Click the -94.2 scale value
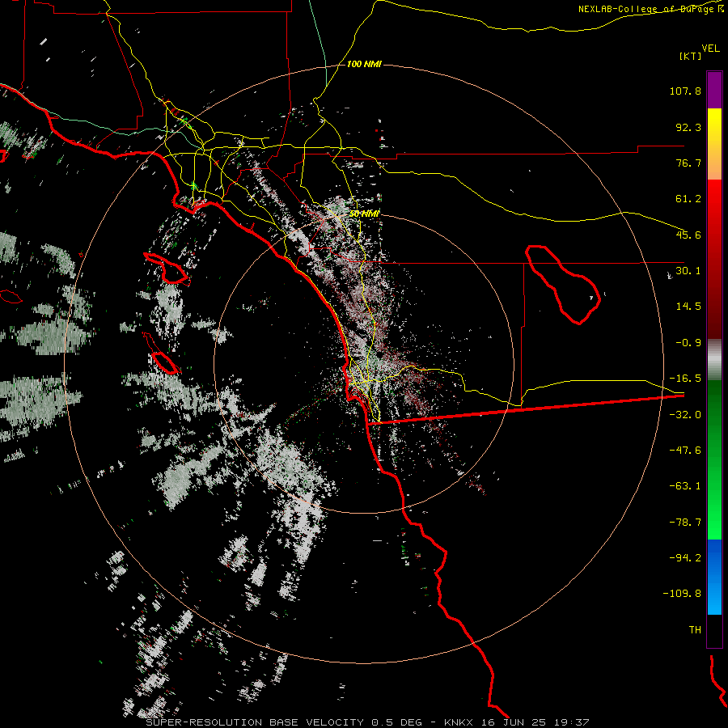The image size is (728, 728). [x=685, y=558]
